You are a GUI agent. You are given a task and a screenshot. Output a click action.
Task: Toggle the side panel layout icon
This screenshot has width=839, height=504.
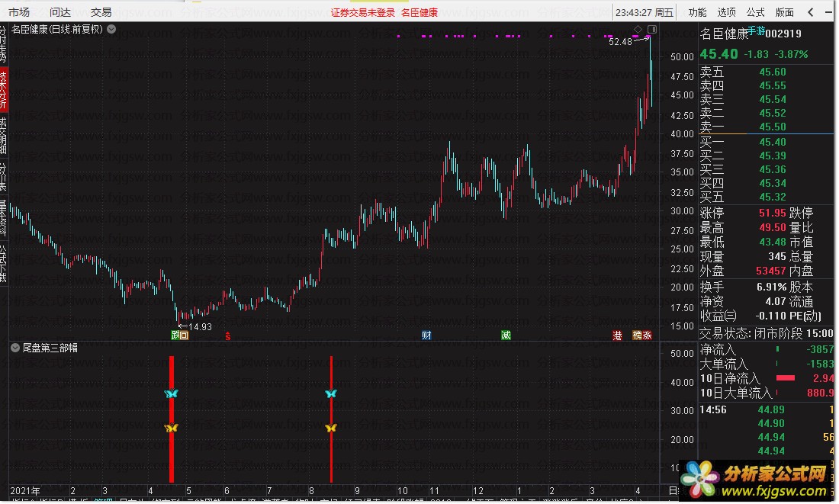coord(651,30)
